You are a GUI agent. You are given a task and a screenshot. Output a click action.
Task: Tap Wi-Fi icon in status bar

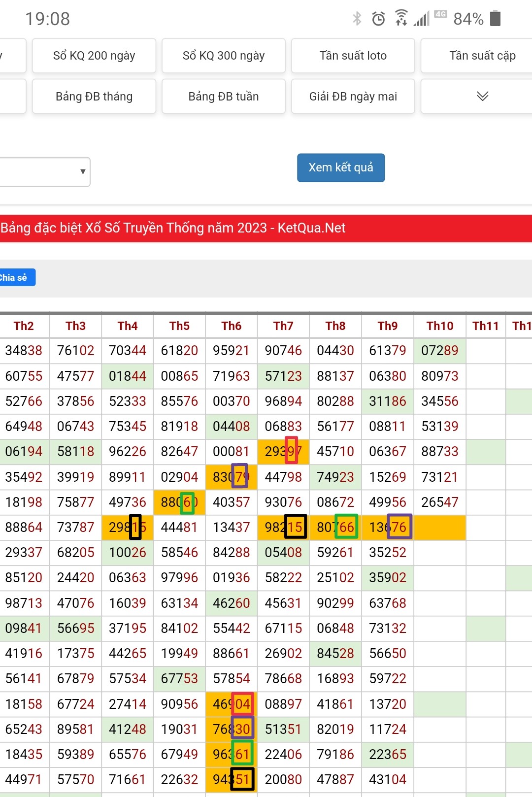click(x=401, y=18)
